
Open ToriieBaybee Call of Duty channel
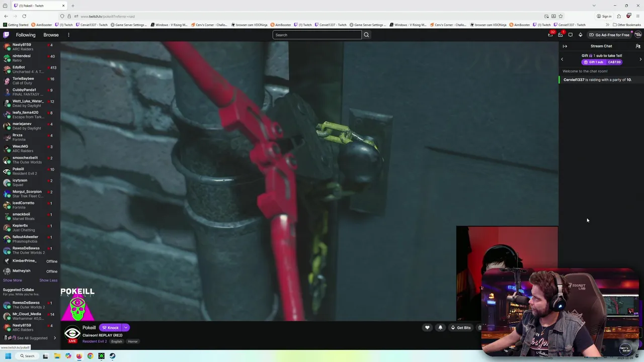[30, 80]
